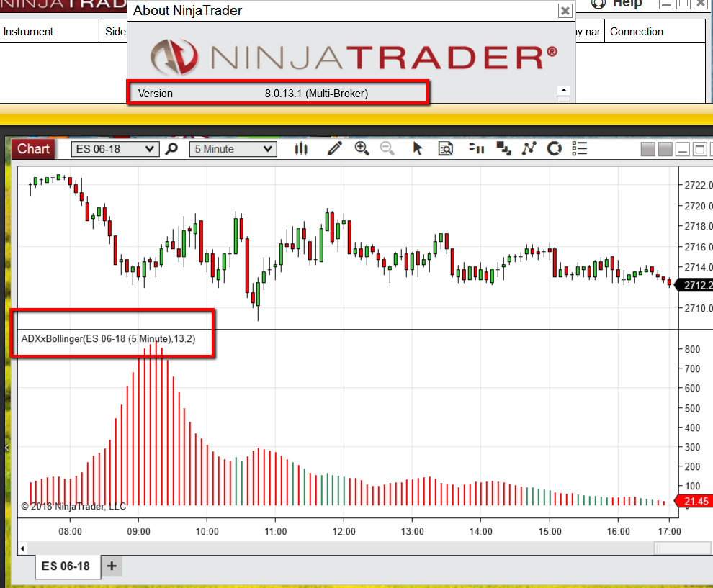Click the 800 indicator scale label
713x588 pixels.
coord(692,349)
